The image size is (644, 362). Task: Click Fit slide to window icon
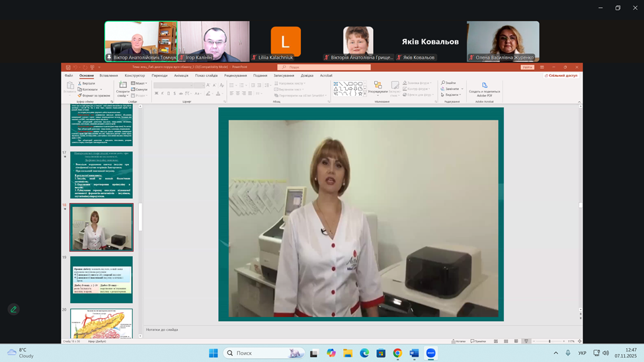[579, 341]
